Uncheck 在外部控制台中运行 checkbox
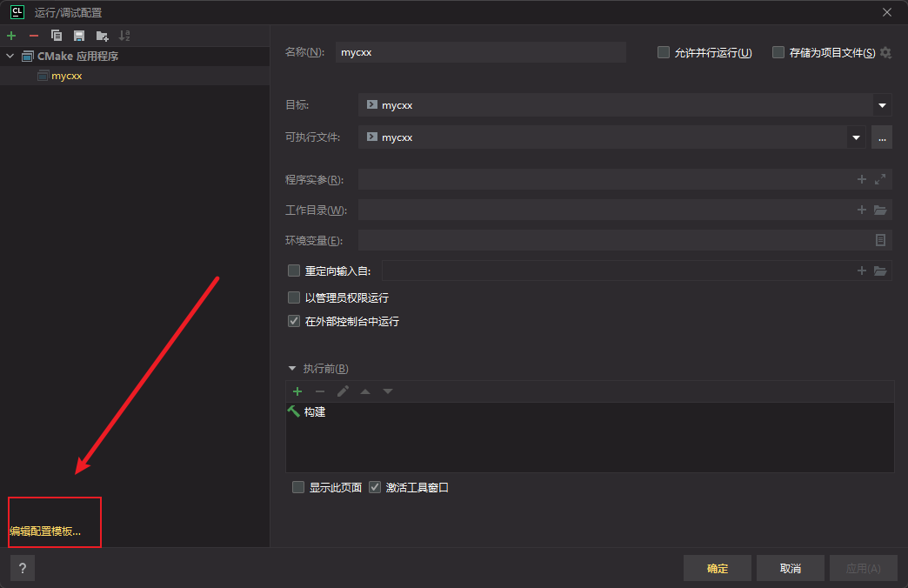The height and width of the screenshot is (588, 908). [294, 321]
